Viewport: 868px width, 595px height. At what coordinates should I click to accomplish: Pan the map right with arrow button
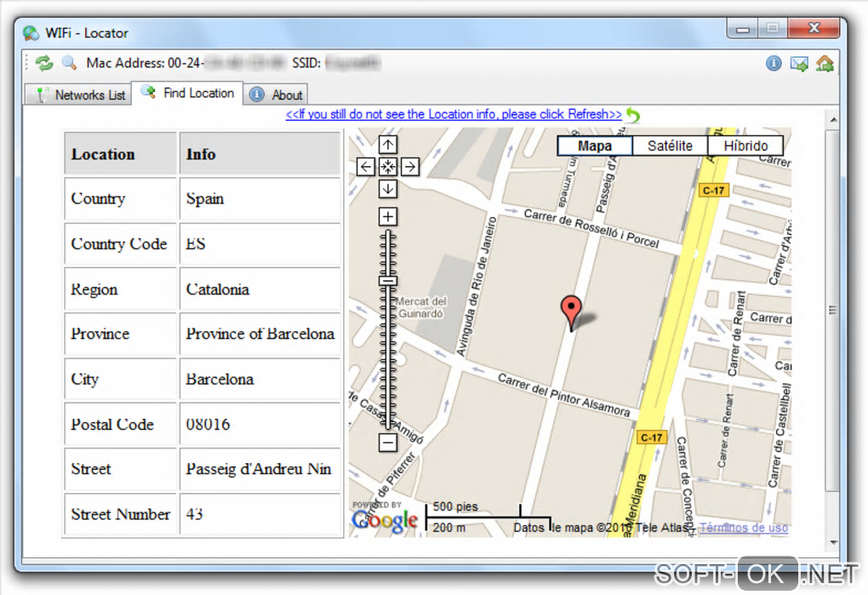[x=410, y=167]
